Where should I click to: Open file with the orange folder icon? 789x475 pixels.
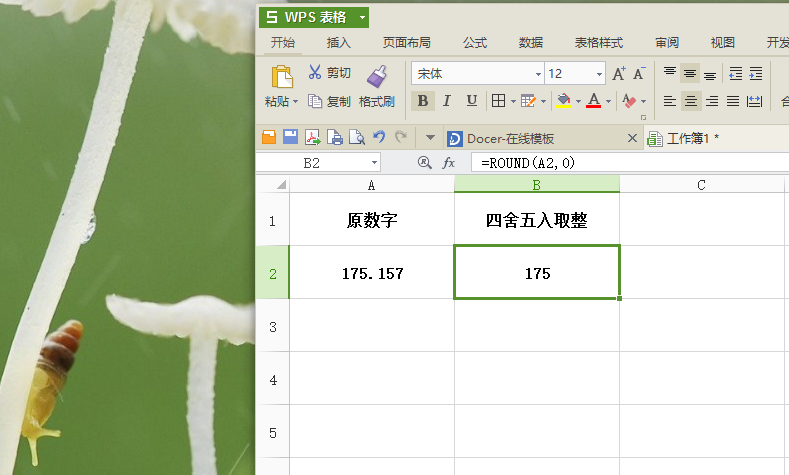coord(269,137)
